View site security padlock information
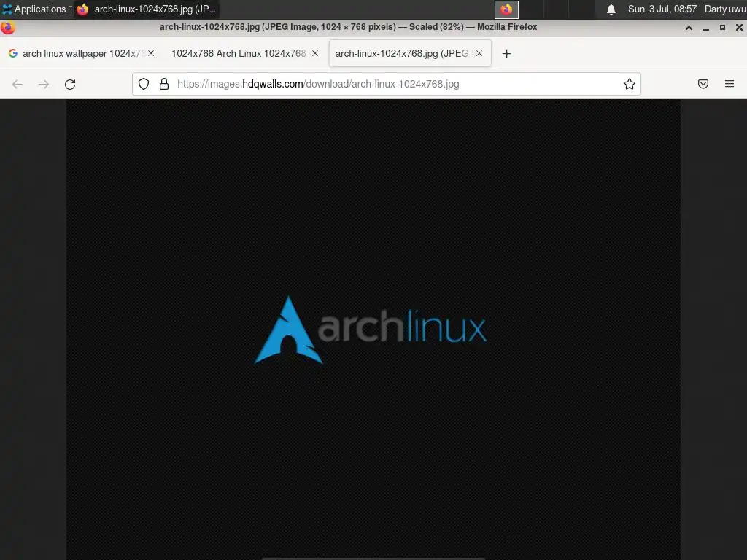 point(164,85)
